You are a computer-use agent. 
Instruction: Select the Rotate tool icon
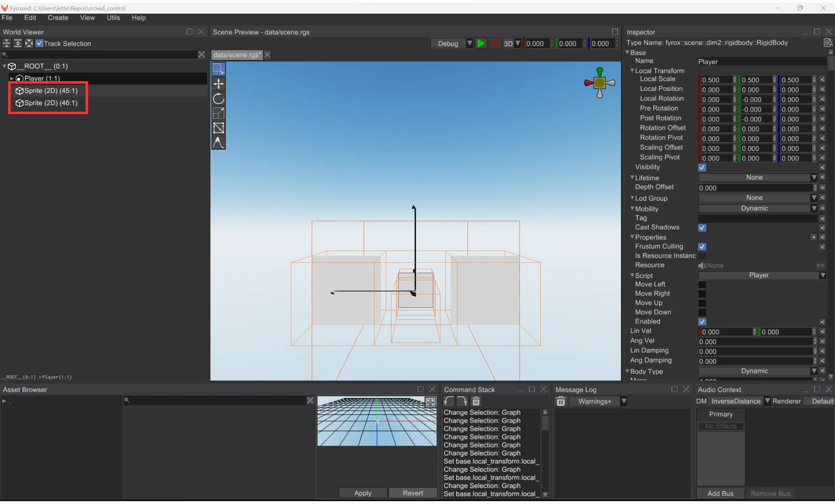pyautogui.click(x=219, y=99)
